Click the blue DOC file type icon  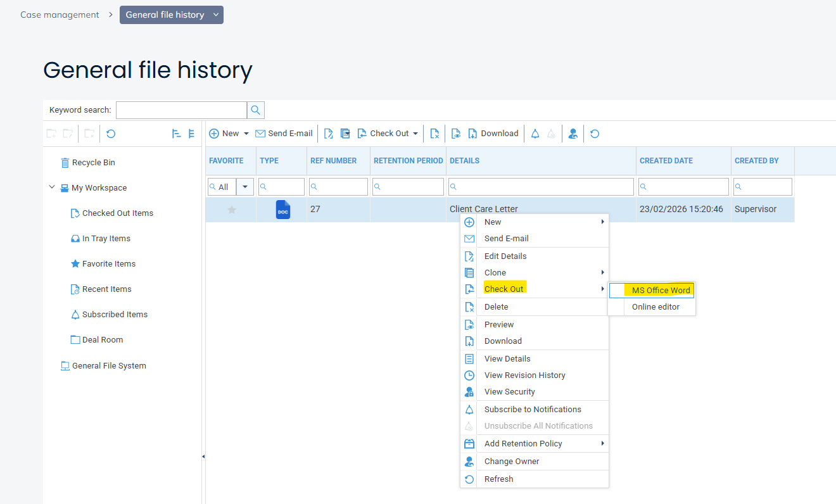point(283,210)
